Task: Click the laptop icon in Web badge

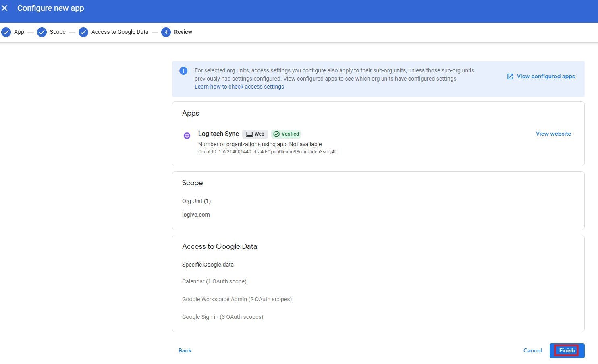Action: (x=249, y=134)
